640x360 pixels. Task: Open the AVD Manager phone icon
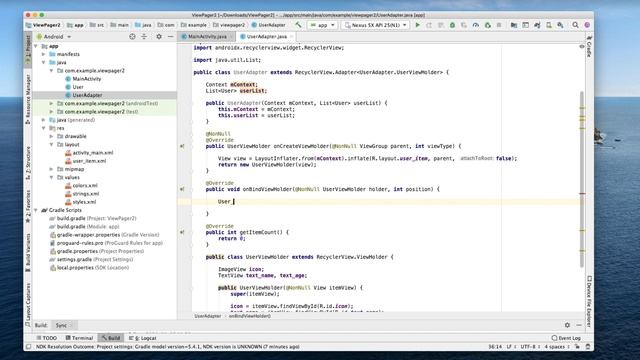pyautogui.click(x=549, y=25)
